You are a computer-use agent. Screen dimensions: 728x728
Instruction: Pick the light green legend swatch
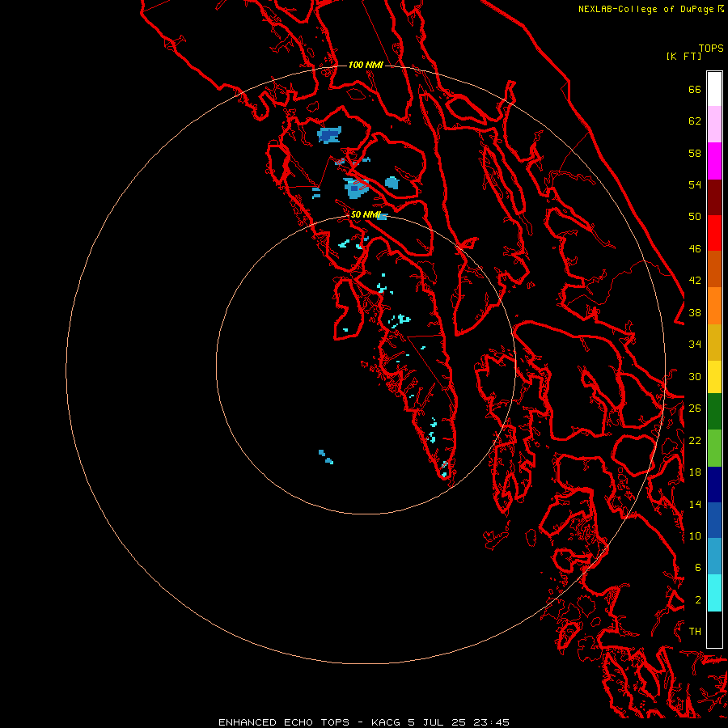click(x=714, y=448)
